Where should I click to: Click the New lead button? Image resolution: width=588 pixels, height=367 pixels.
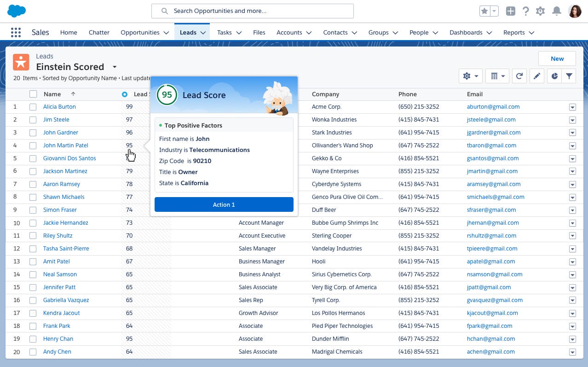point(557,58)
